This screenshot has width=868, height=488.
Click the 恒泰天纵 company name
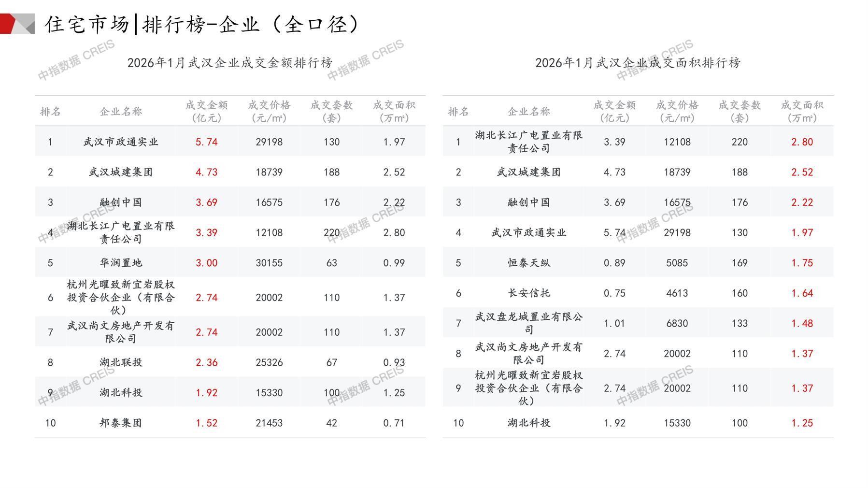click(529, 263)
